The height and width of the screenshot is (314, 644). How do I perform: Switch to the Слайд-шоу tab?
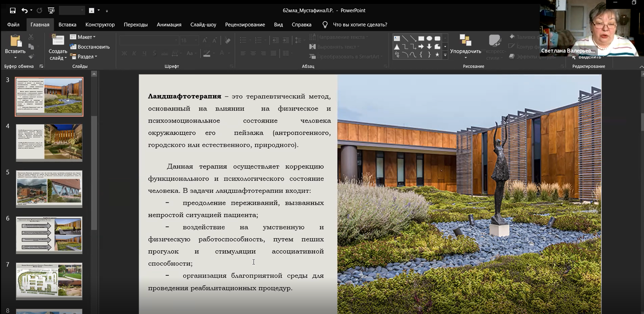tap(203, 25)
